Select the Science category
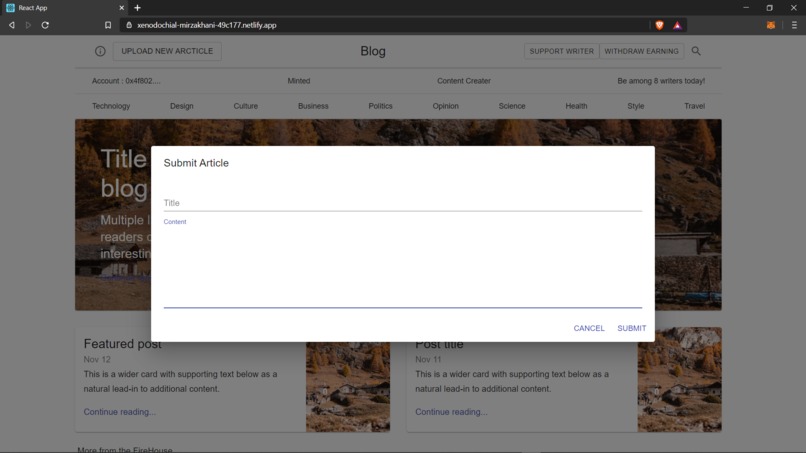806x453 pixels. pos(512,106)
